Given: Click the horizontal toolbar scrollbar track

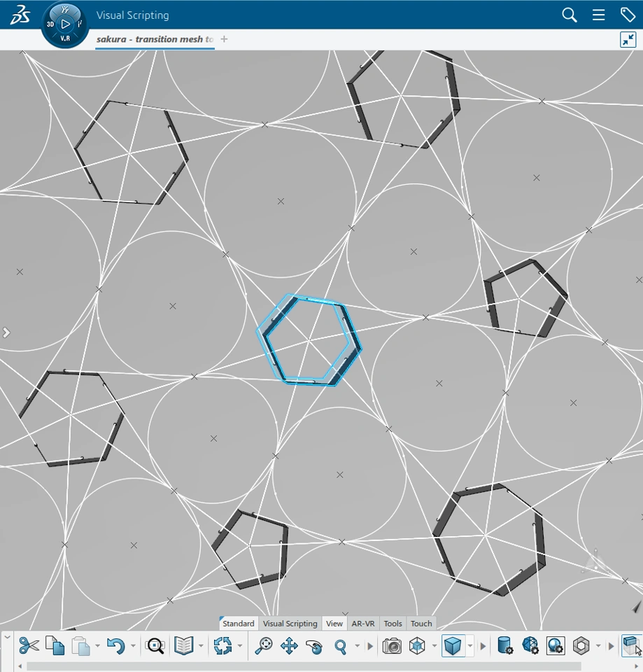Looking at the screenshot, I should (x=304, y=666).
